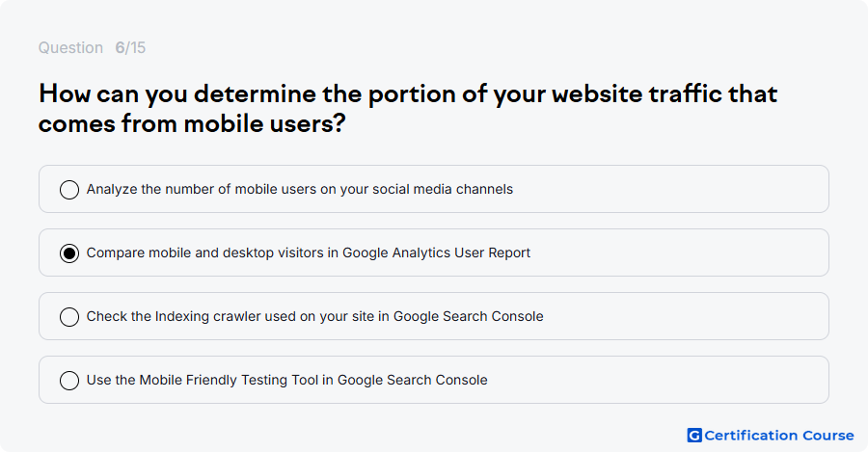
Task: Click the question heading about website traffic
Action: (408, 109)
